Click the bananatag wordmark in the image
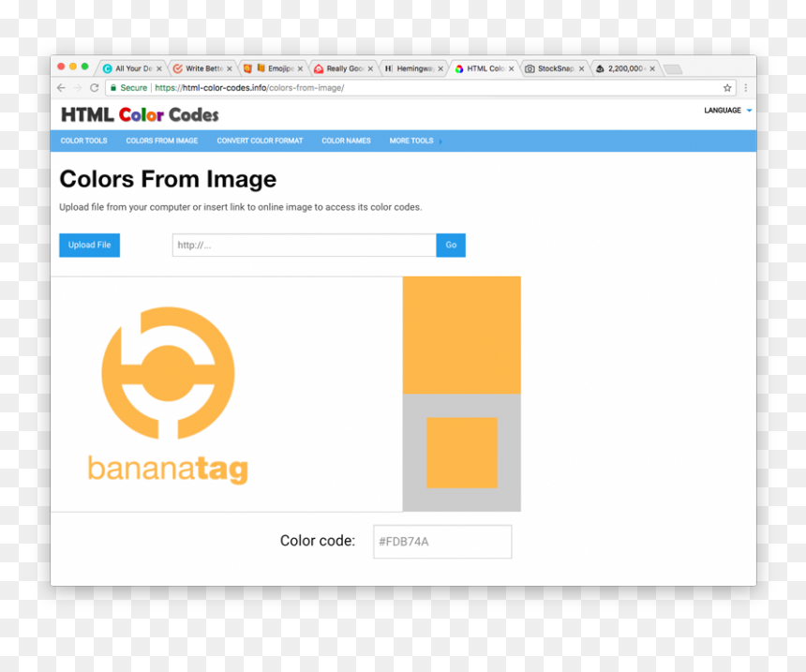The image size is (806, 672). click(x=168, y=469)
